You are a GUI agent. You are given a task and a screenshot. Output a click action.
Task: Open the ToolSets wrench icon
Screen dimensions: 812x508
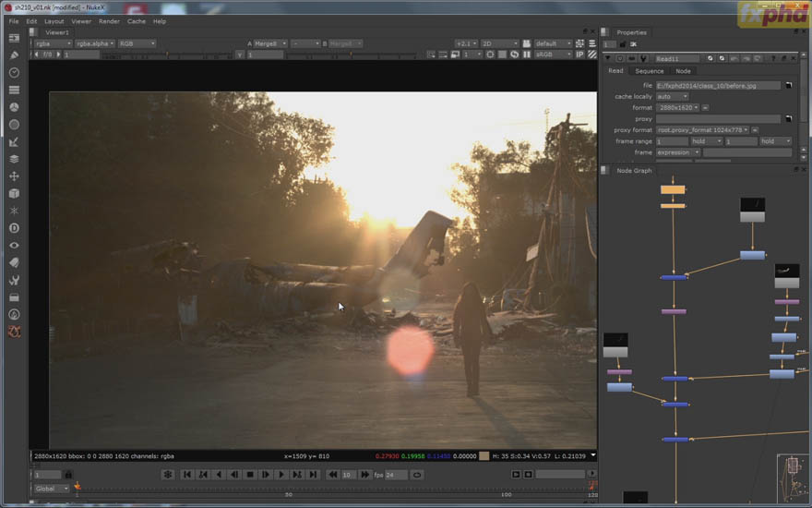[x=14, y=280]
